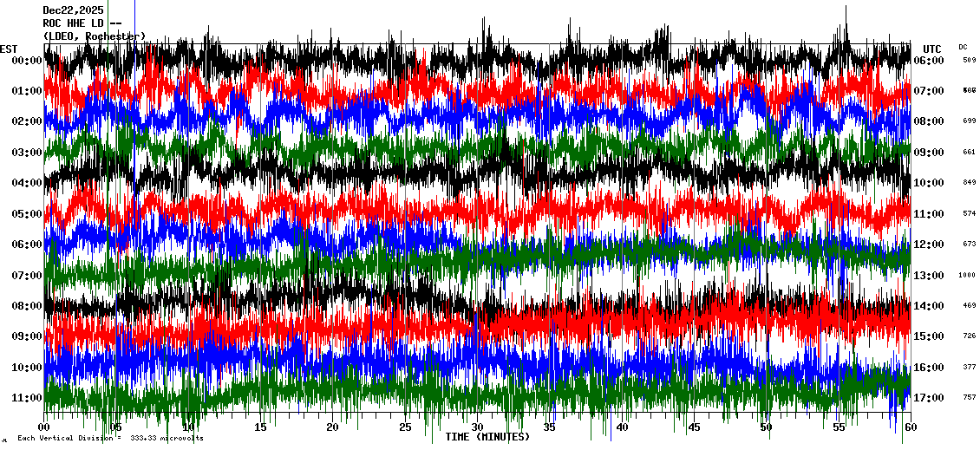Click the EST timezone header
The image size is (980, 450).
tap(10, 49)
